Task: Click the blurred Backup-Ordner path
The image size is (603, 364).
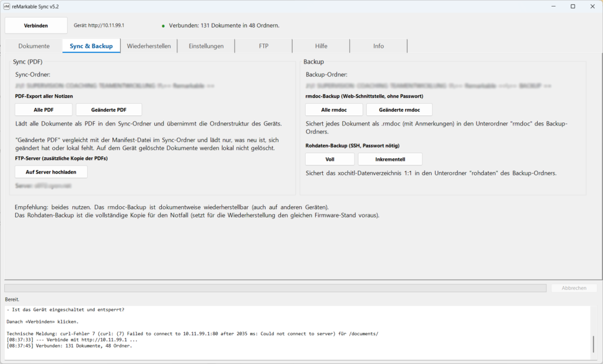Action: (x=429, y=85)
